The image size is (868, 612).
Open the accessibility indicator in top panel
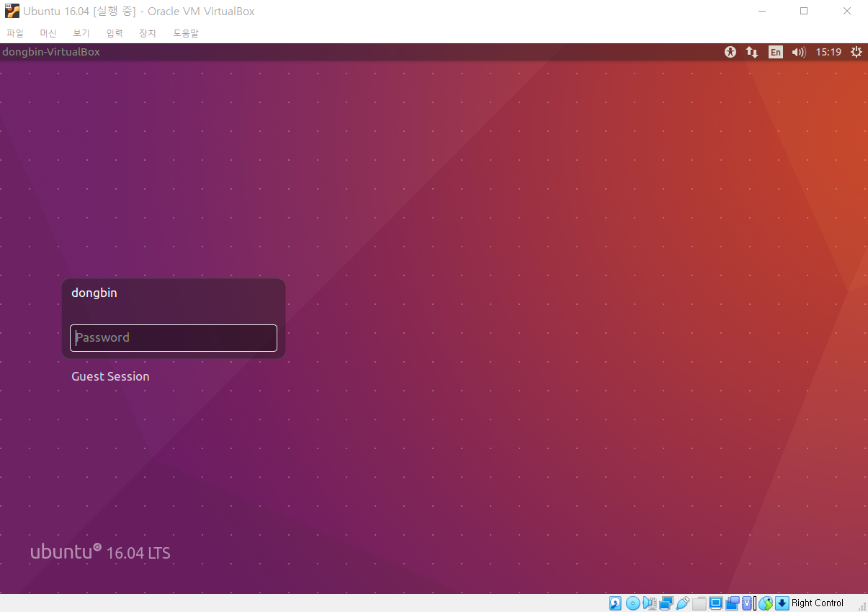point(730,52)
